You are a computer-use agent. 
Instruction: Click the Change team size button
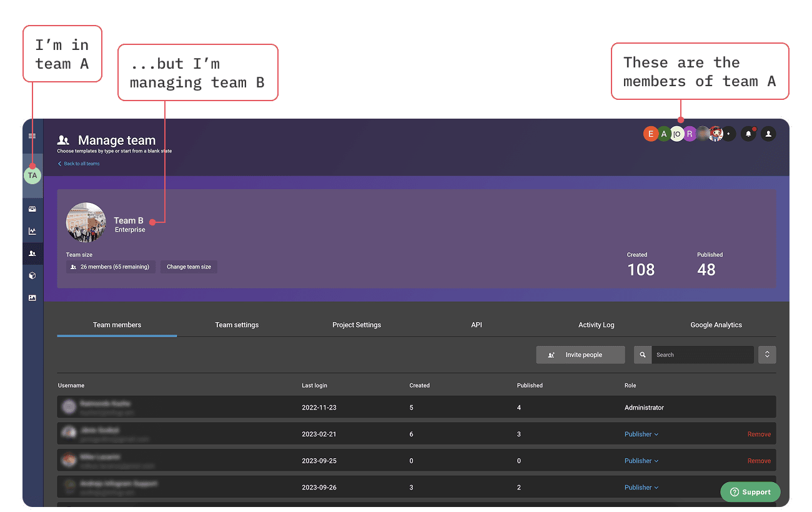[x=189, y=267]
